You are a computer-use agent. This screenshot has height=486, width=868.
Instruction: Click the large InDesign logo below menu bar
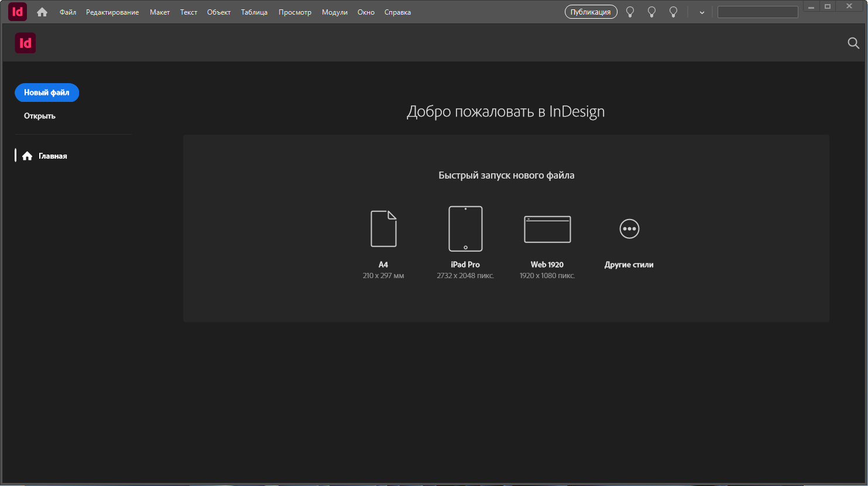[x=25, y=43]
